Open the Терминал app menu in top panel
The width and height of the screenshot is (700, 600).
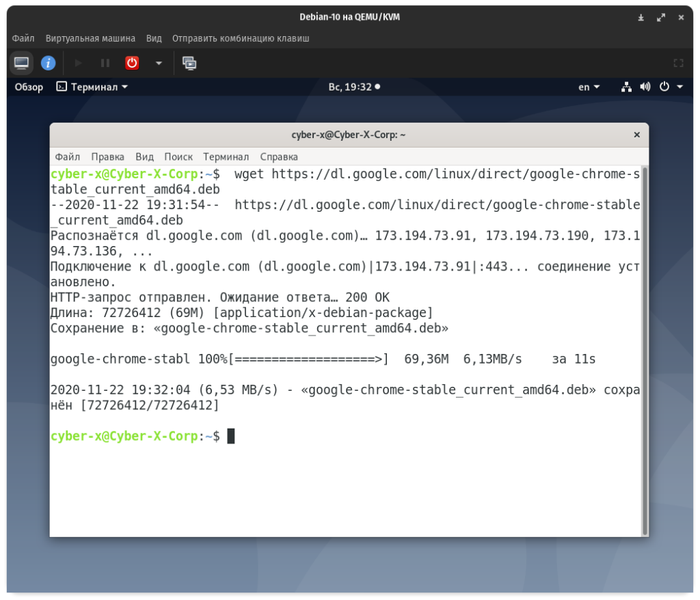92,87
